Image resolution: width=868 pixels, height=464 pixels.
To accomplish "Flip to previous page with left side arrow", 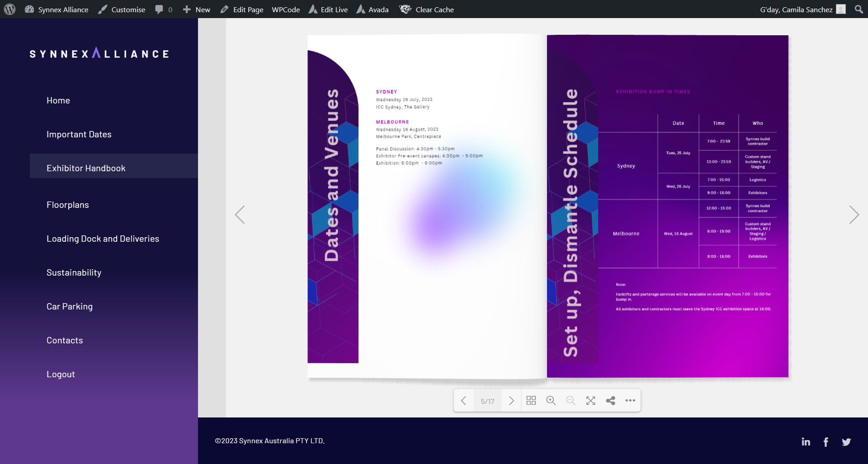I will click(240, 215).
